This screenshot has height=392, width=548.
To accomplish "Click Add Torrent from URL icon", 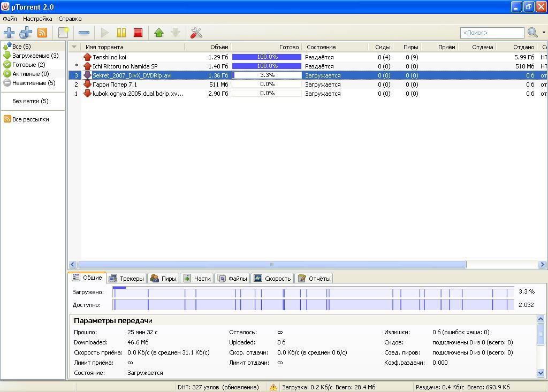I will coord(26,33).
